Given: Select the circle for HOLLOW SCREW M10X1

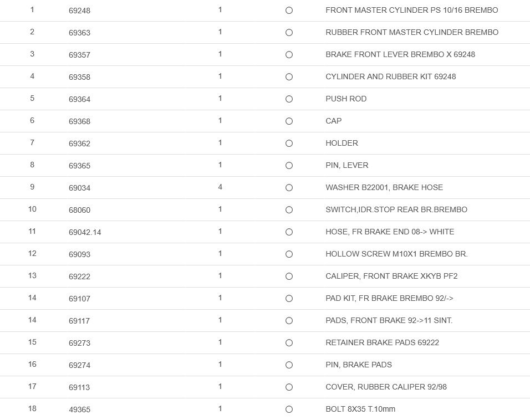Looking at the screenshot, I should click(289, 254).
